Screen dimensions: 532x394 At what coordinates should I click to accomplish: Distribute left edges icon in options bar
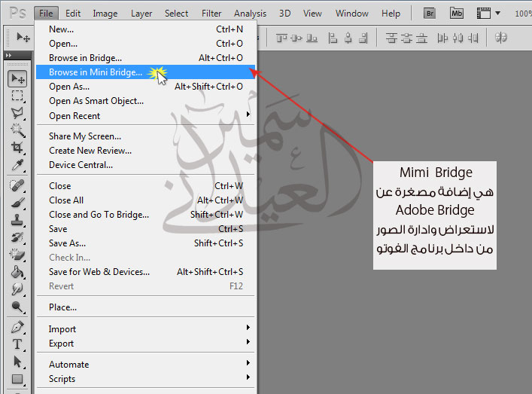442,38
